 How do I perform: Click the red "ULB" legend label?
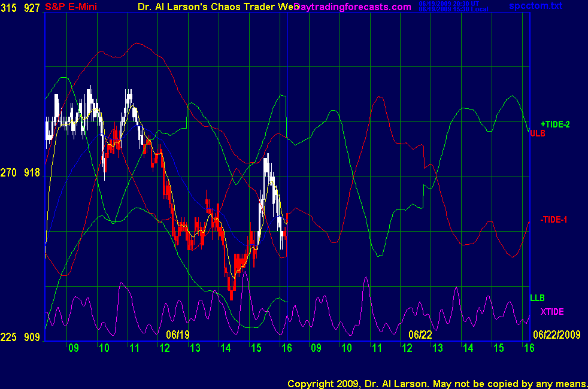[x=538, y=133]
